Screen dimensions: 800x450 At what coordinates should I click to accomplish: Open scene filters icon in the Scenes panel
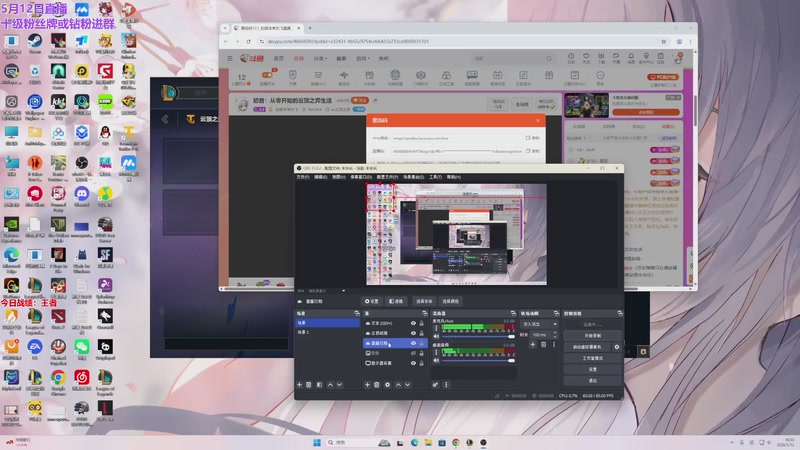point(319,385)
